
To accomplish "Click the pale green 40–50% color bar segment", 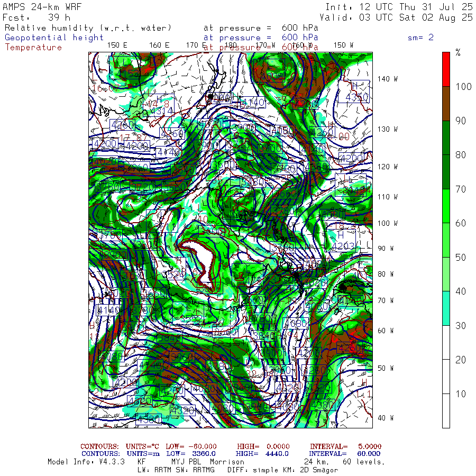I will pos(446,274).
